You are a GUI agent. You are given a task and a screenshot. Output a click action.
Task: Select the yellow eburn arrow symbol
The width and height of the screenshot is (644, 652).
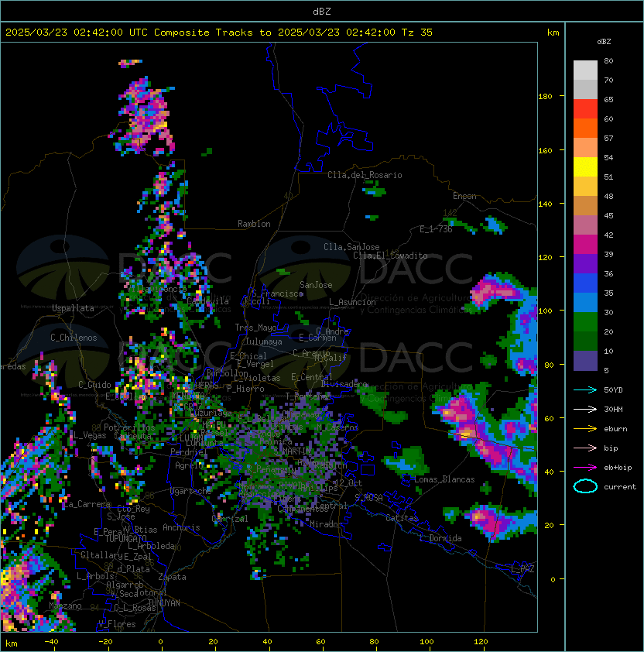pos(585,429)
